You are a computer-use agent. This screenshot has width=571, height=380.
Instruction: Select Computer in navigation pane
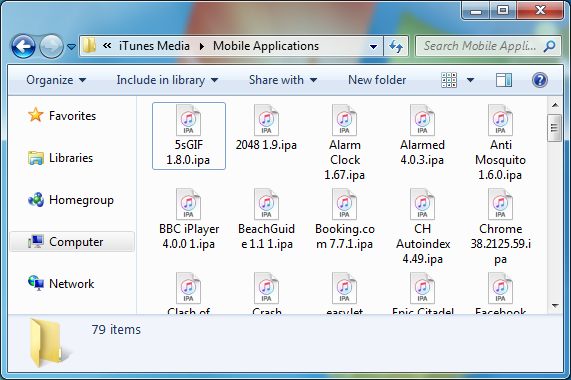point(72,242)
